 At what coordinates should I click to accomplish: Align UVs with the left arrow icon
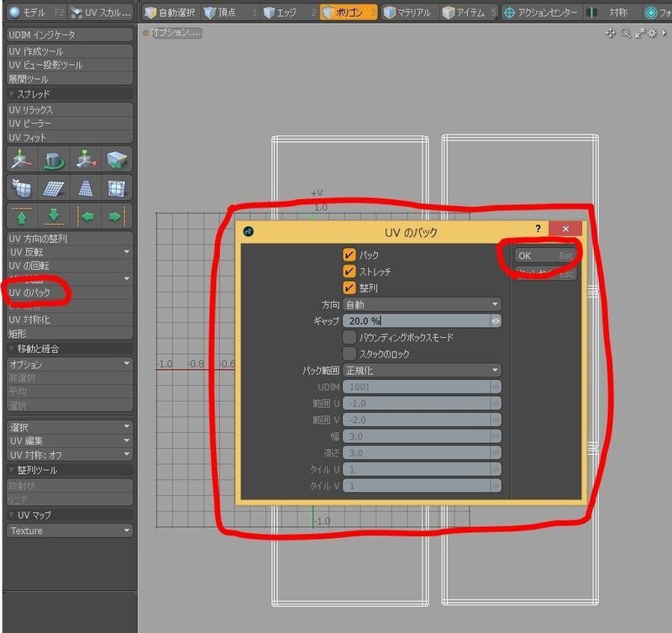coord(86,216)
